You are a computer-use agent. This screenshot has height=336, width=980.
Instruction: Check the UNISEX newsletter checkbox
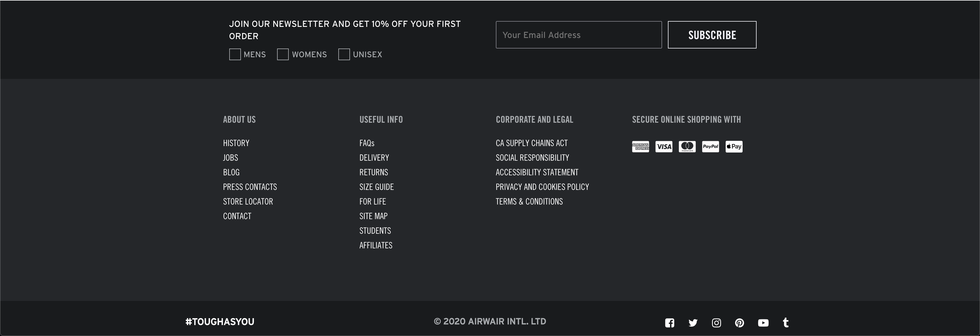coord(344,54)
